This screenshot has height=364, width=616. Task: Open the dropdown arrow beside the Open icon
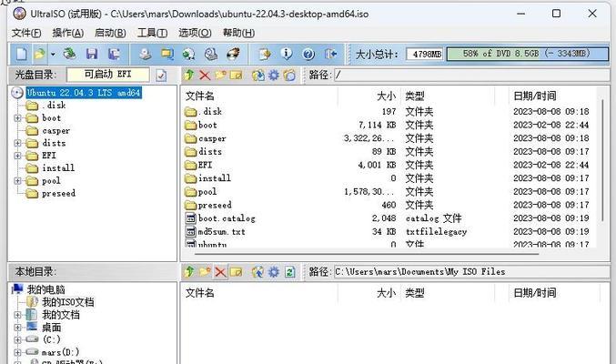(53, 55)
